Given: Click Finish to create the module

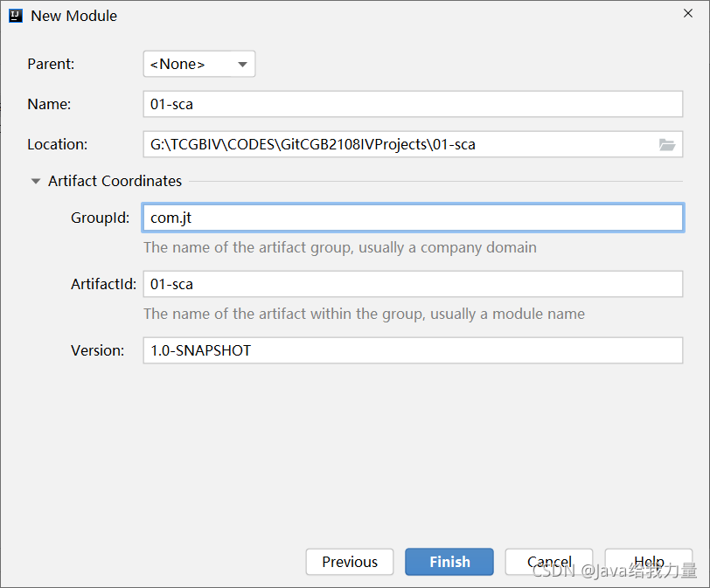Looking at the screenshot, I should 449,562.
